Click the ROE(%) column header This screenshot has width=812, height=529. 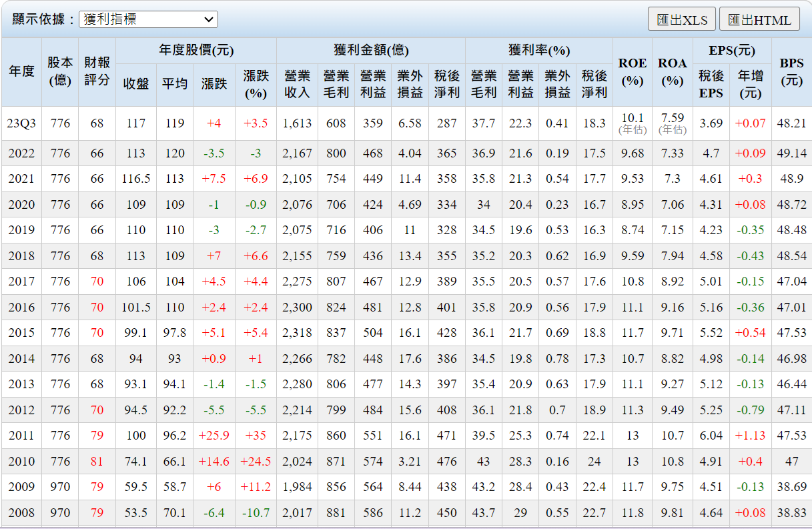[x=632, y=71]
